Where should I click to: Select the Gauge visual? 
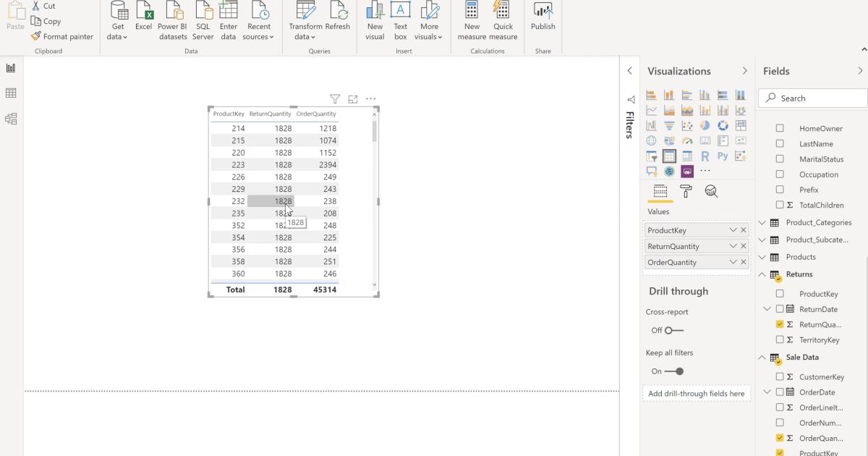click(x=687, y=140)
